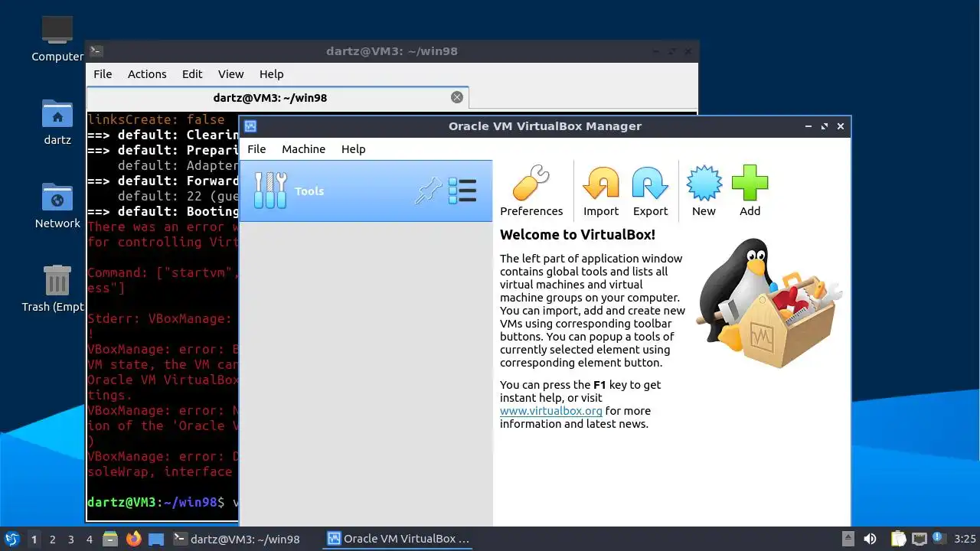Open VirtualBox Preferences

(x=531, y=191)
